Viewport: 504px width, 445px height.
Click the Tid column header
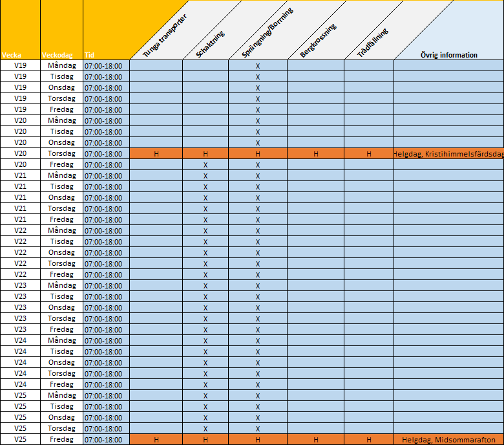(106, 30)
